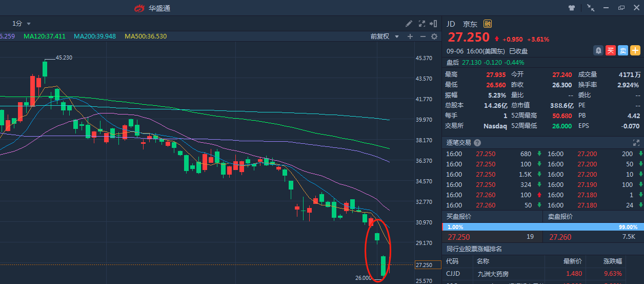
Task: Click the after-hours price 27.130
Action: pos(472,63)
